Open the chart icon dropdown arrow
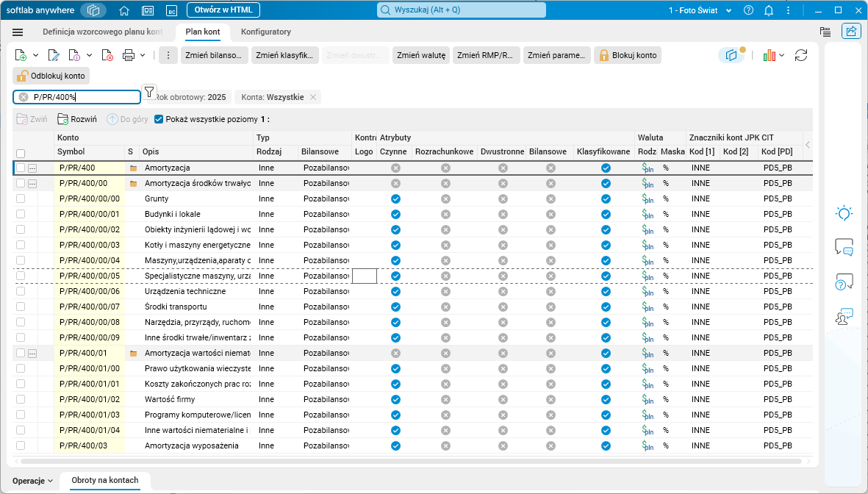The width and height of the screenshot is (868, 494). (x=782, y=56)
